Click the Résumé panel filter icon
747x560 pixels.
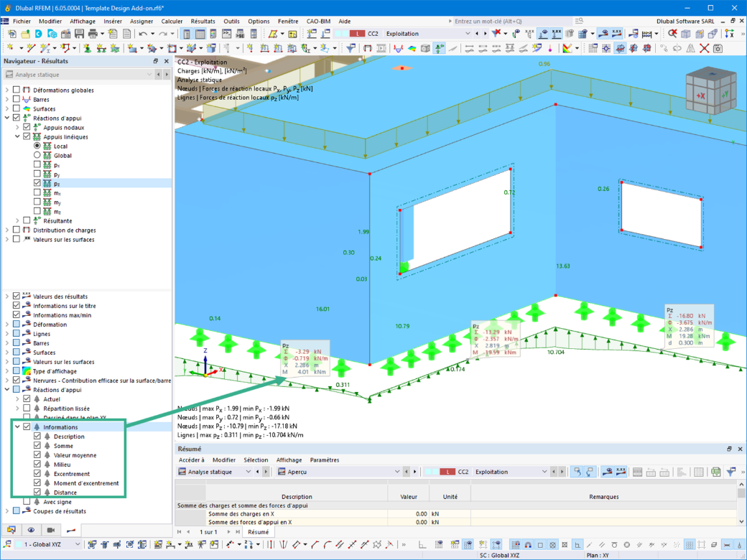(730, 472)
